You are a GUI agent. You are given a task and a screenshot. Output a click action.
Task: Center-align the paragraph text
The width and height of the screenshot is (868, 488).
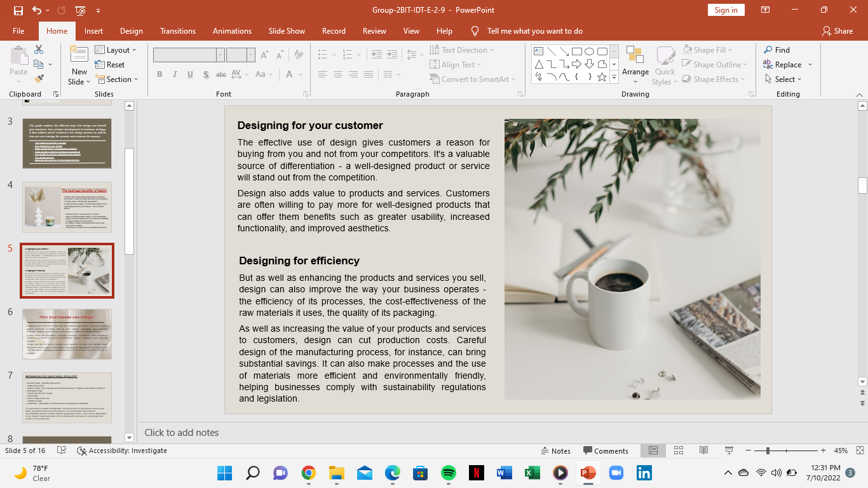tap(338, 74)
